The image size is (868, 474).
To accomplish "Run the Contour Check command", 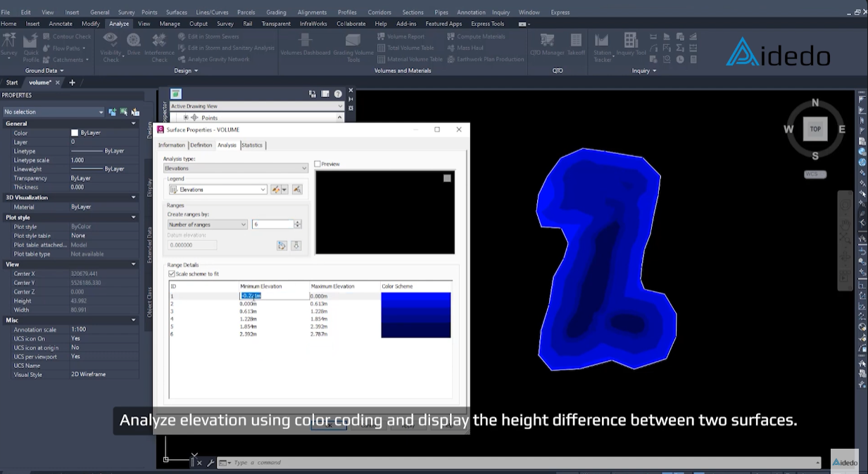I will tap(67, 37).
